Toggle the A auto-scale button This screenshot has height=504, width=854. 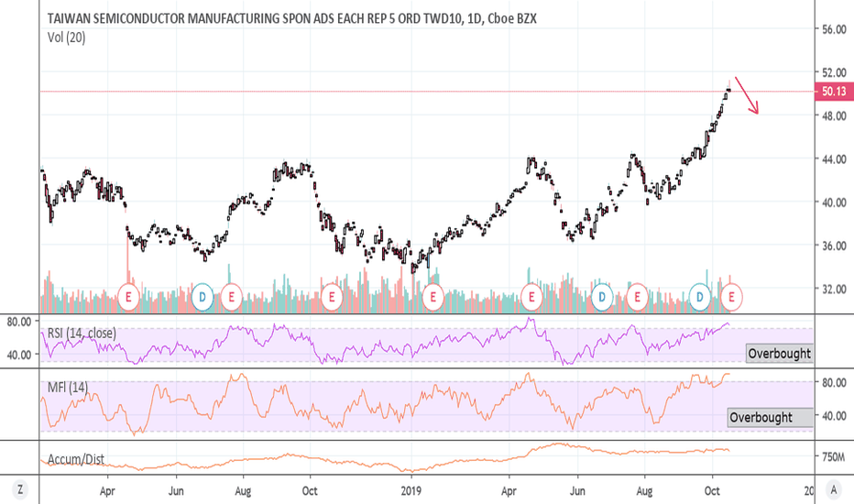(x=833, y=490)
